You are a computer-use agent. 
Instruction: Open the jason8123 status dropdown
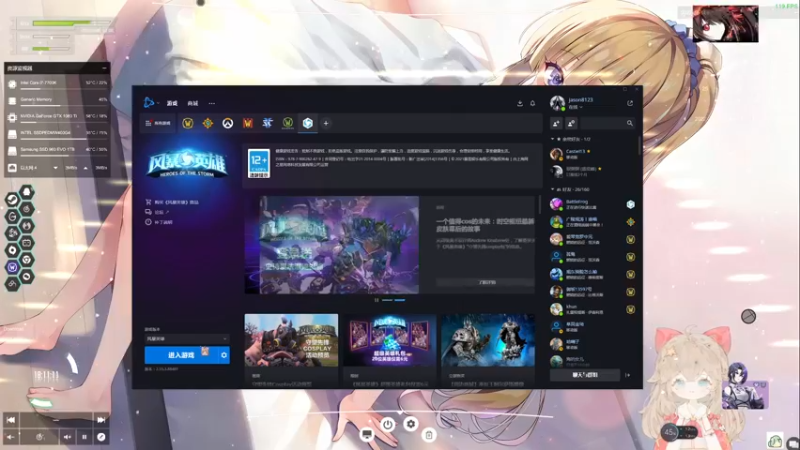click(x=576, y=107)
